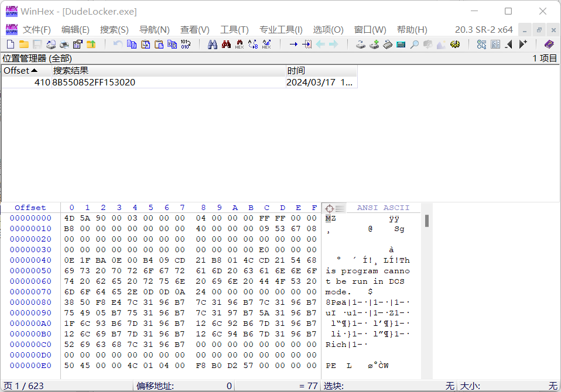Restore the inner document window

[x=539, y=30]
